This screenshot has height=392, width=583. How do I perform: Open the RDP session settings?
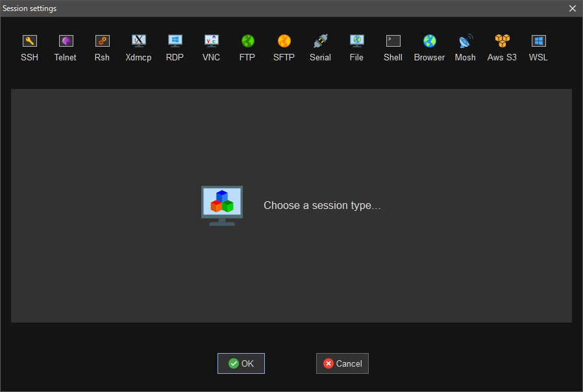pos(175,47)
